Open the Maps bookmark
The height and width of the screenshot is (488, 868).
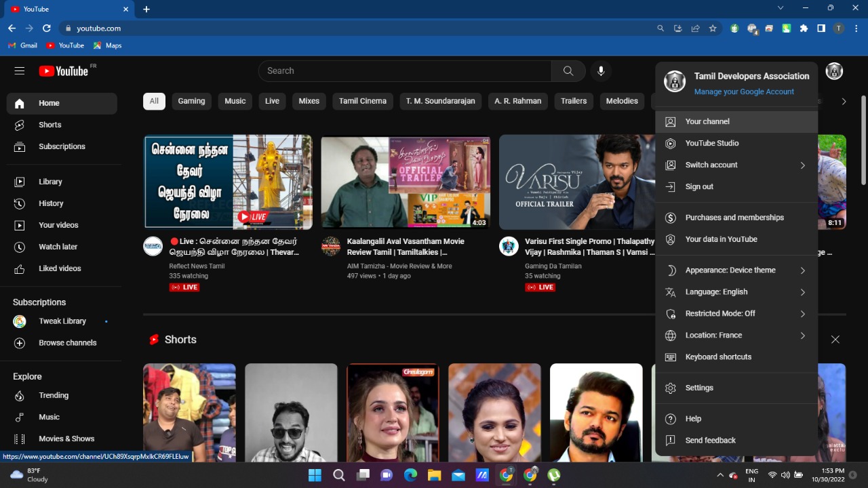[x=108, y=45]
